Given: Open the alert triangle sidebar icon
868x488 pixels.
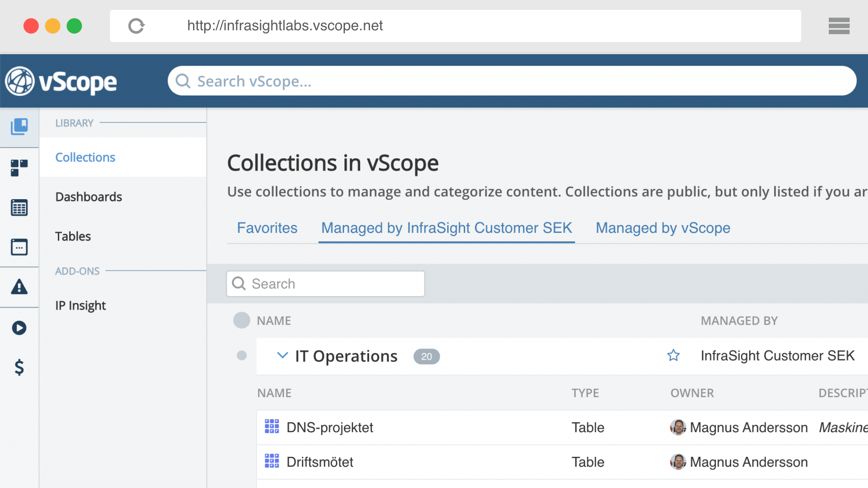Looking at the screenshot, I should (x=19, y=287).
